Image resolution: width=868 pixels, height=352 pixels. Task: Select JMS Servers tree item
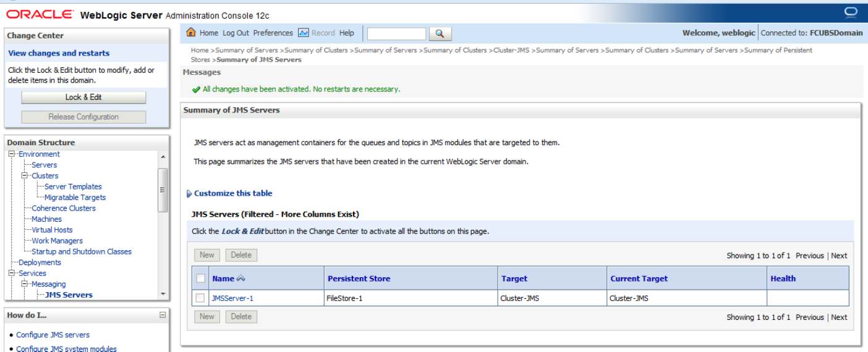(69, 295)
